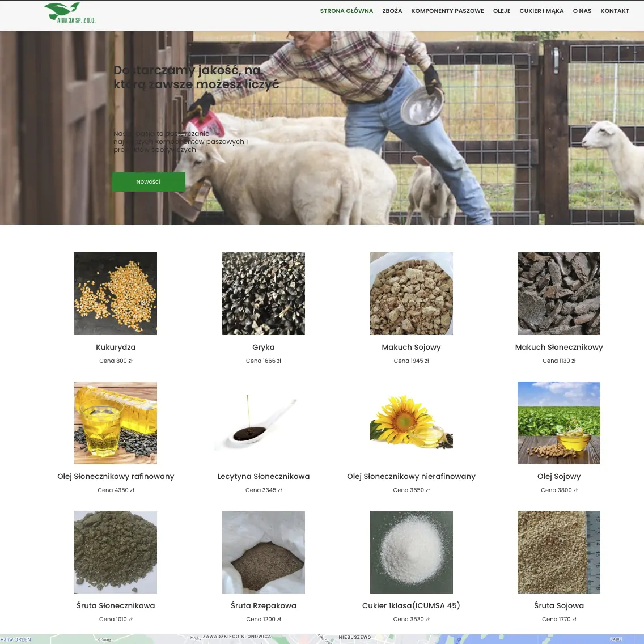Image resolution: width=644 pixels, height=644 pixels.
Task: Open the Kontakt page
Action: [x=615, y=11]
